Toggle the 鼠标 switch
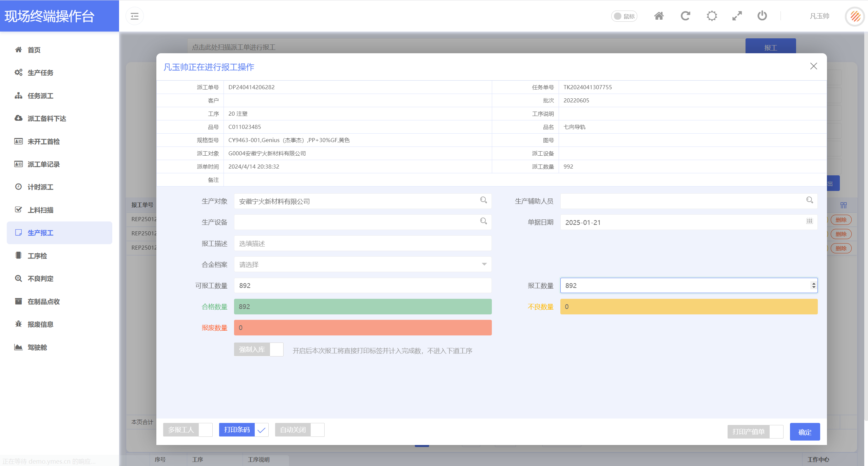This screenshot has width=868, height=466. tap(624, 16)
